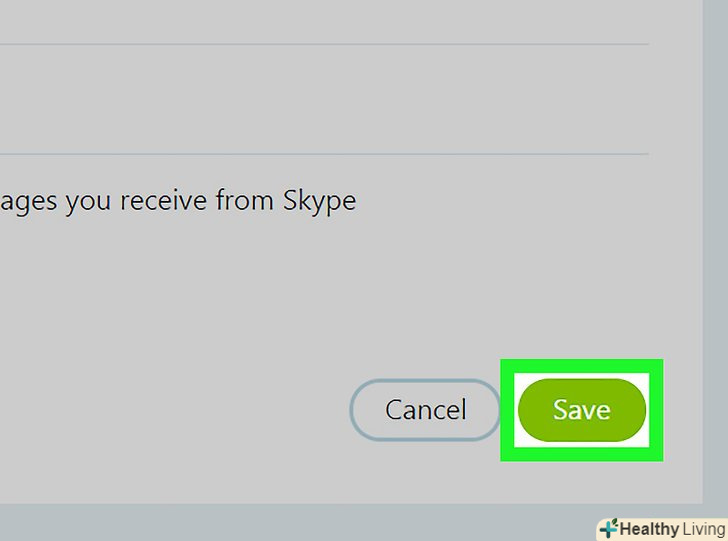Click the dark gray strip below the panel
This screenshot has width=728, height=541.
tap(300, 522)
